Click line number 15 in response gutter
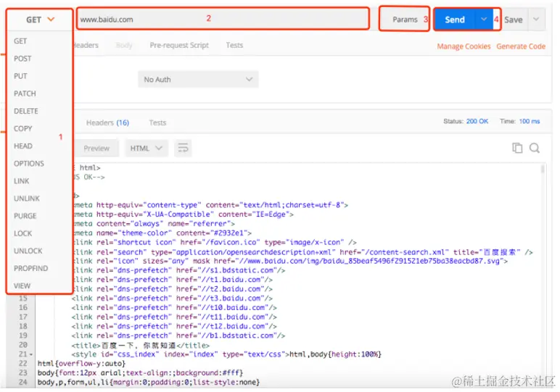Image resolution: width=560 pixels, height=392 pixels. pyautogui.click(x=23, y=299)
